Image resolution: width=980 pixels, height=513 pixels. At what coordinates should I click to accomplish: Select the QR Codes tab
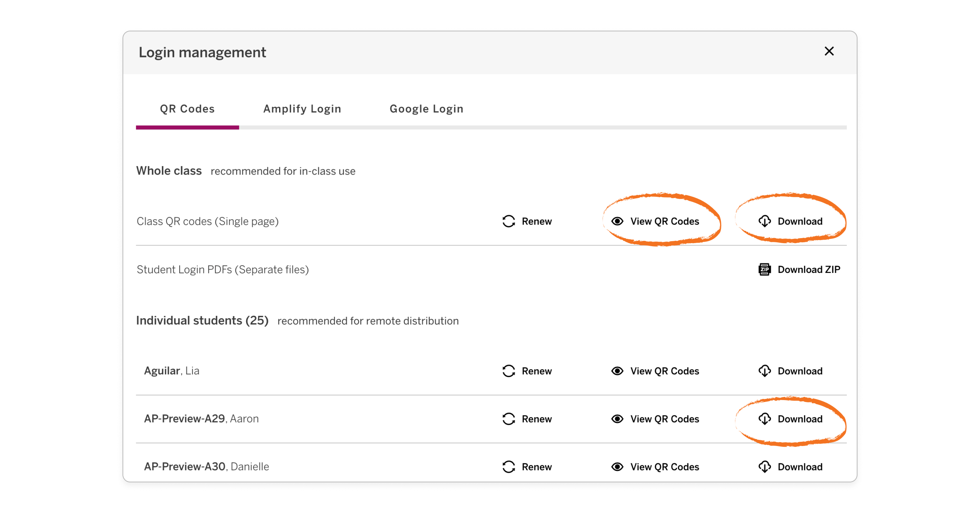click(187, 109)
